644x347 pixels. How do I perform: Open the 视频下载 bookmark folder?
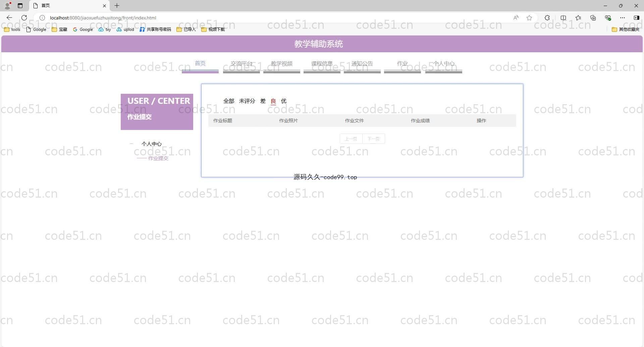click(x=213, y=29)
